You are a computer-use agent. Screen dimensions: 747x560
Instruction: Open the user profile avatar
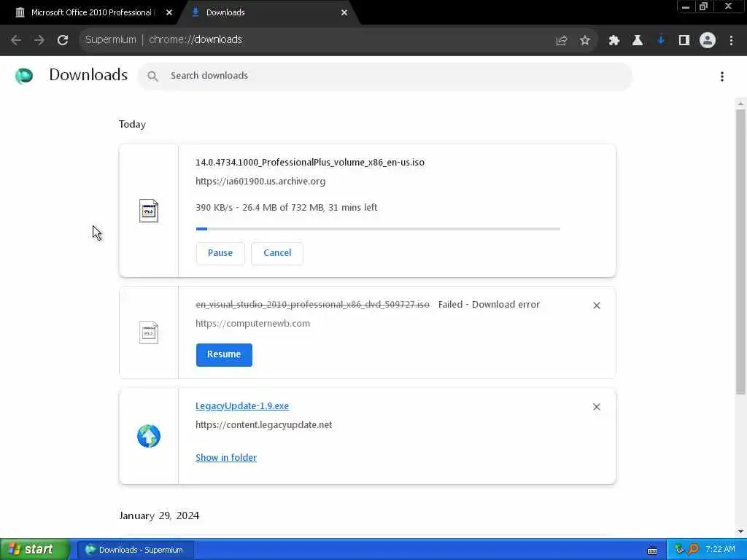(708, 41)
